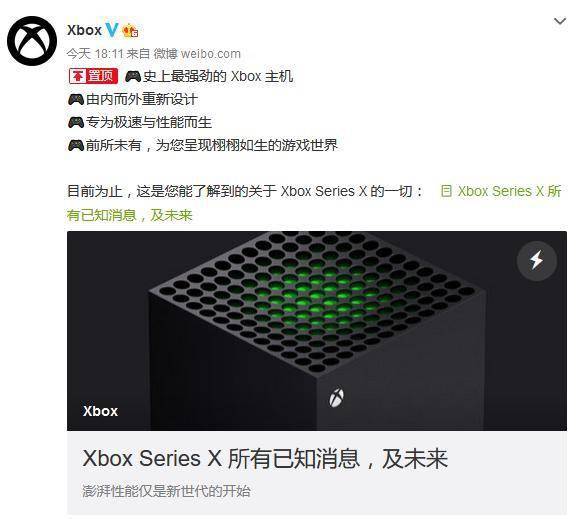The height and width of the screenshot is (519, 585).
Task: Click the lightning bolt icon on article image
Action: (537, 260)
